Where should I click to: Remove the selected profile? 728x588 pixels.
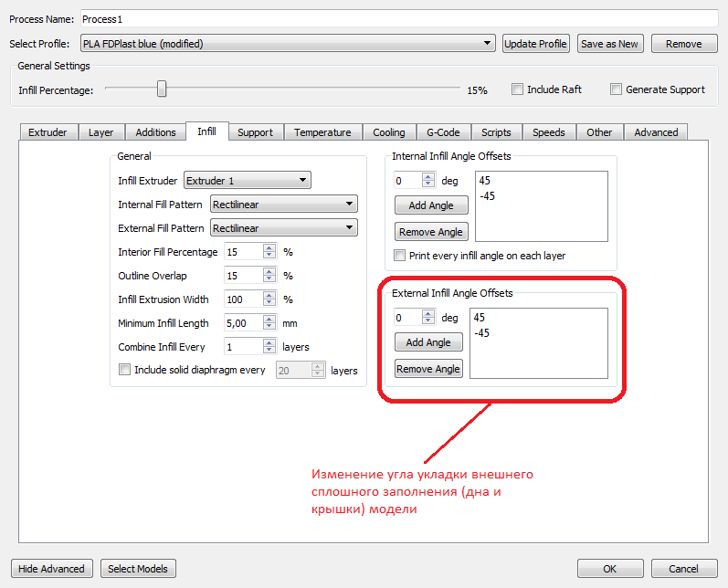[x=684, y=44]
